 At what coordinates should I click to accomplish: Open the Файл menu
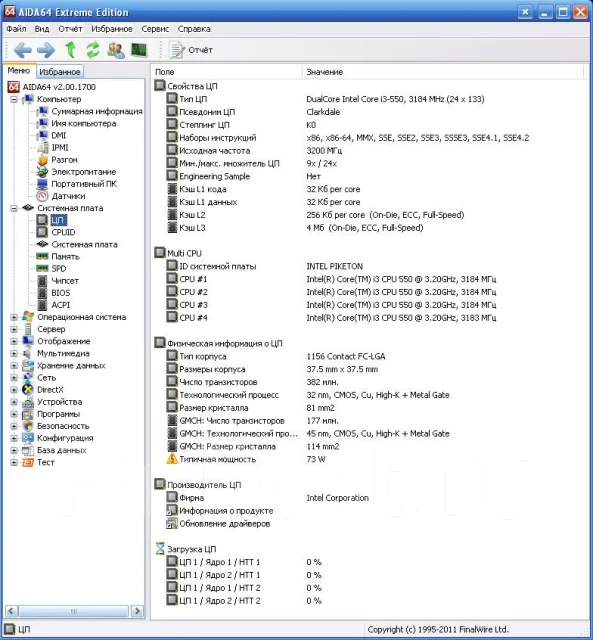(x=16, y=29)
